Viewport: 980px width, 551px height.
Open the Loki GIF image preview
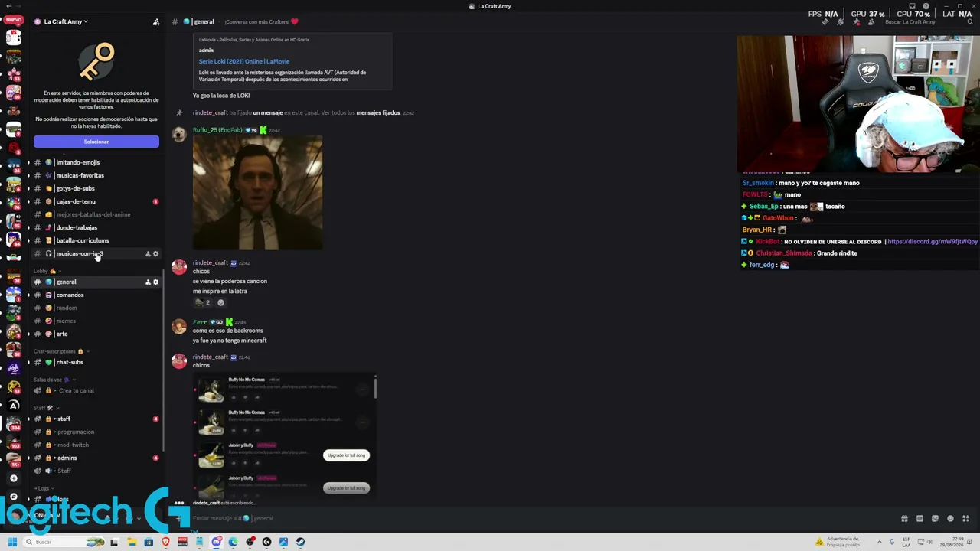point(257,193)
